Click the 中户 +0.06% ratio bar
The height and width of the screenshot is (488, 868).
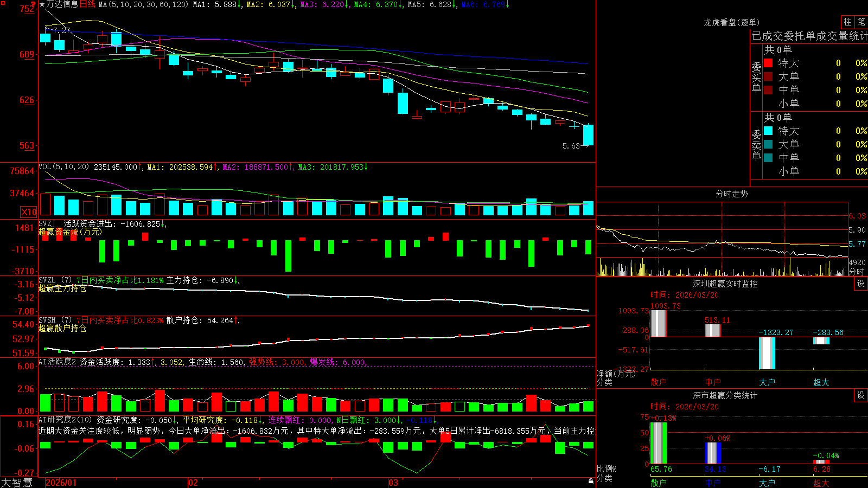pyautogui.click(x=713, y=453)
